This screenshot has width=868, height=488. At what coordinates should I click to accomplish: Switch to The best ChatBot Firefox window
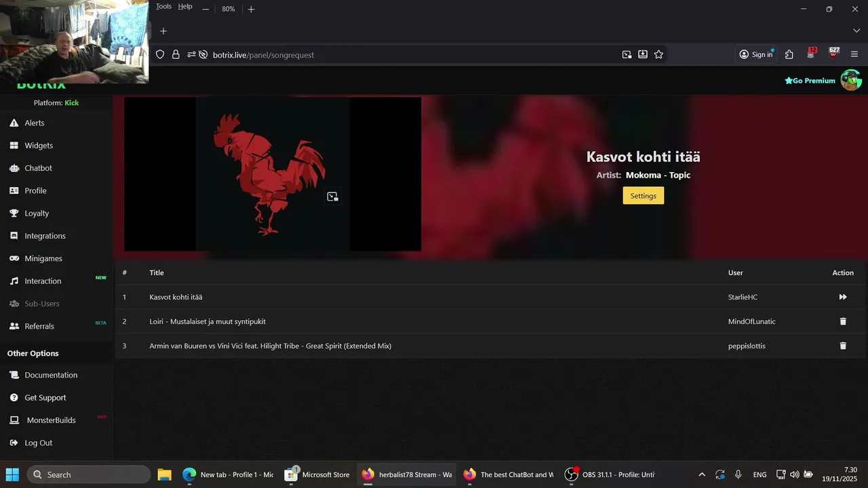tap(509, 474)
